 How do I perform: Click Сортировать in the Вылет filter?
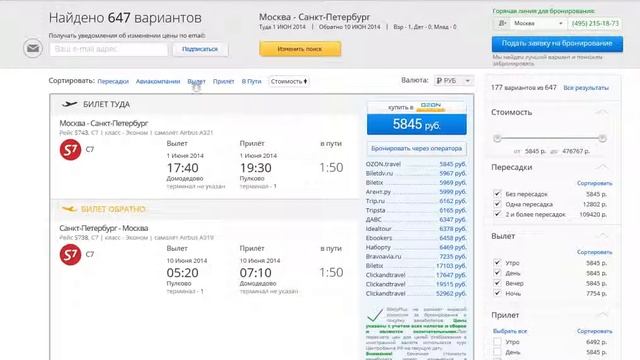point(594,252)
